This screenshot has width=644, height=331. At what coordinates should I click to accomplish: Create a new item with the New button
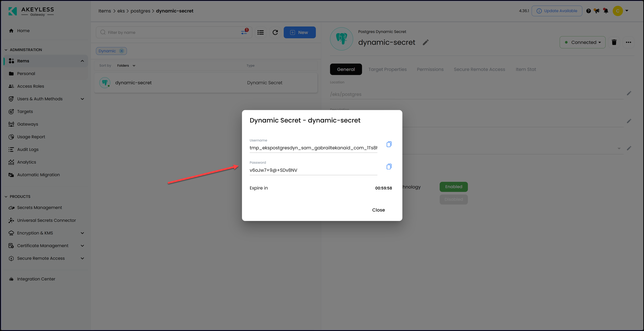pyautogui.click(x=299, y=32)
